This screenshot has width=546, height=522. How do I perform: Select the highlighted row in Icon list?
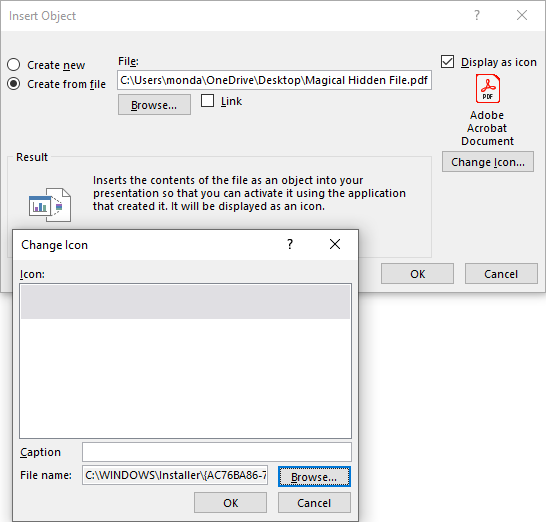(x=185, y=302)
